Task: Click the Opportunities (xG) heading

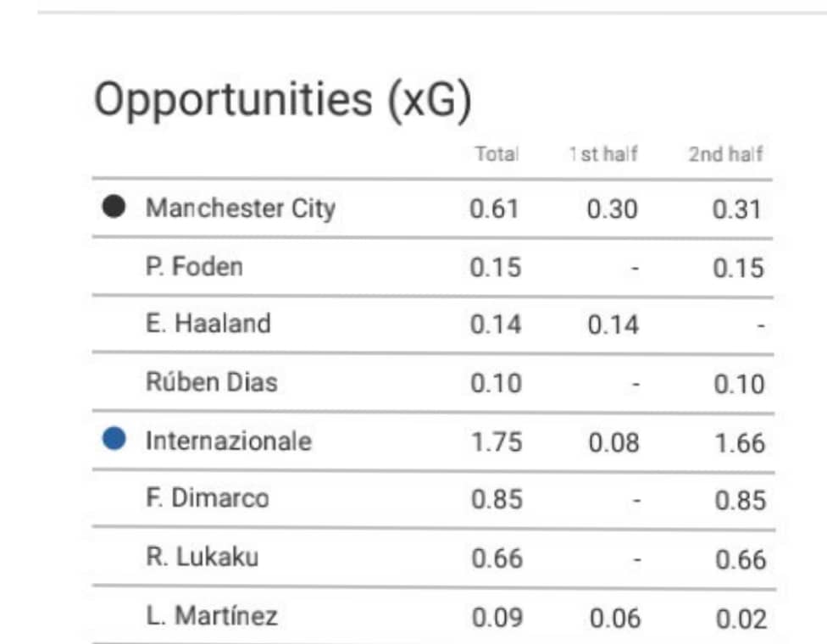Action: [x=282, y=100]
